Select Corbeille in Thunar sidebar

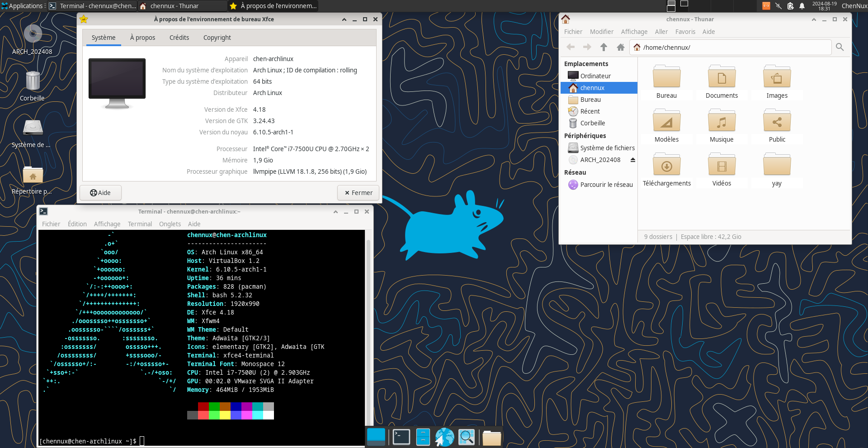(599, 123)
